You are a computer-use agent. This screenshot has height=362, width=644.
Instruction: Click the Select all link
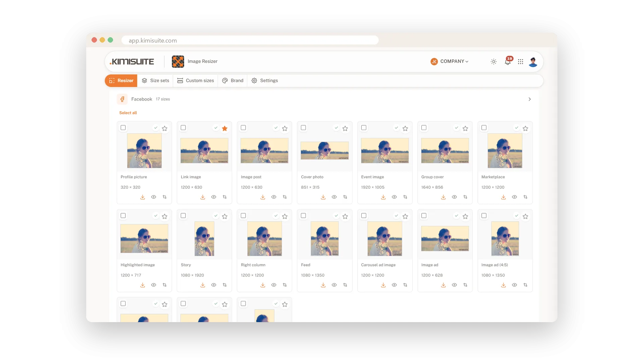128,113
